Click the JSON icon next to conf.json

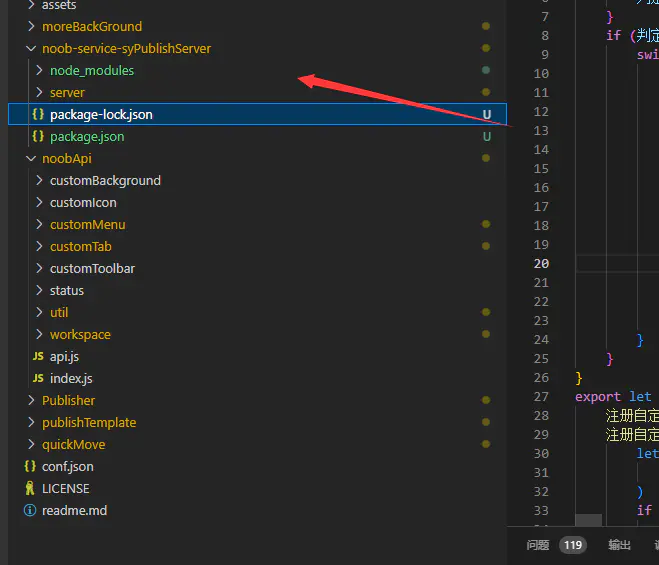click(x=30, y=467)
